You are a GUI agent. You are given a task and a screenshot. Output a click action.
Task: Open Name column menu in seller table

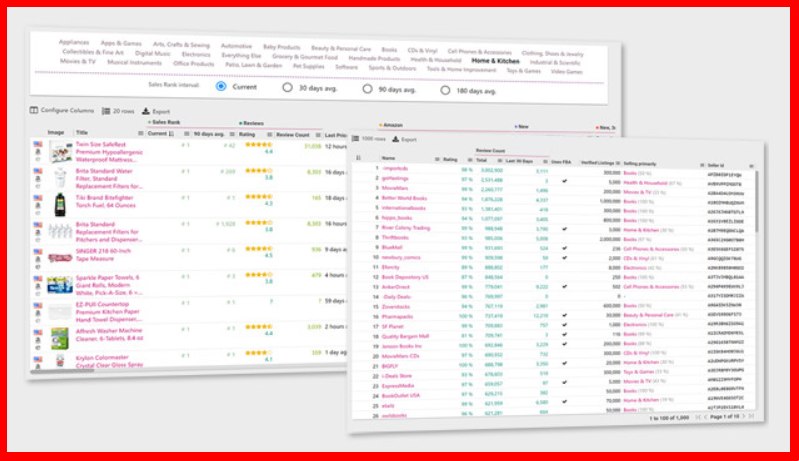coord(437,159)
